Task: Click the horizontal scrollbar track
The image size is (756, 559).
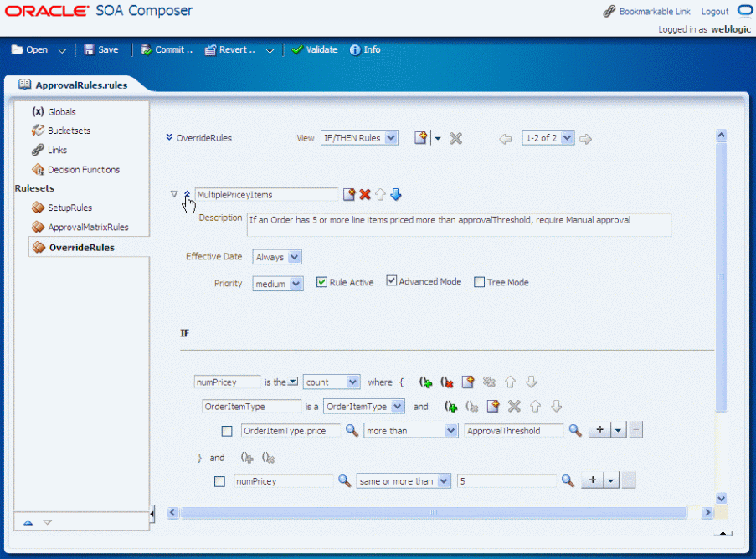Action: 434,512
